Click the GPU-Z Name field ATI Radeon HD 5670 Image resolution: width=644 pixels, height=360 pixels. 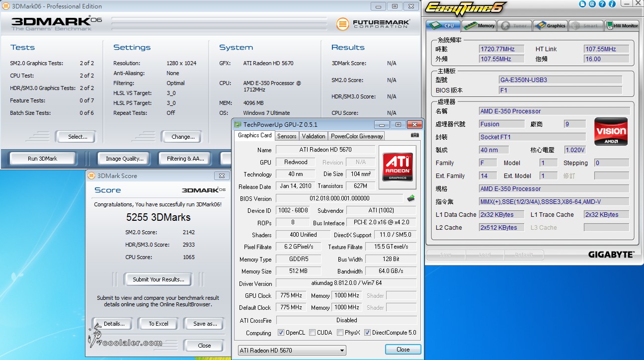(325, 150)
